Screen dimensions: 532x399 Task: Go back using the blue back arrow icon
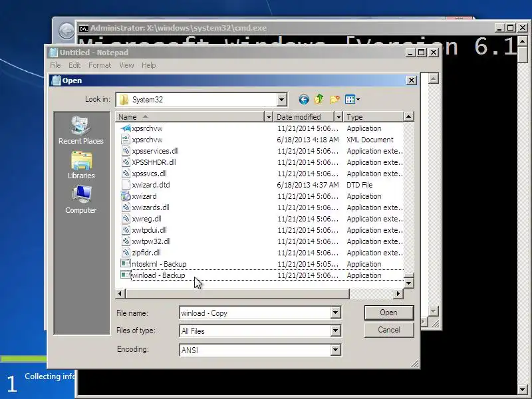[x=304, y=99]
